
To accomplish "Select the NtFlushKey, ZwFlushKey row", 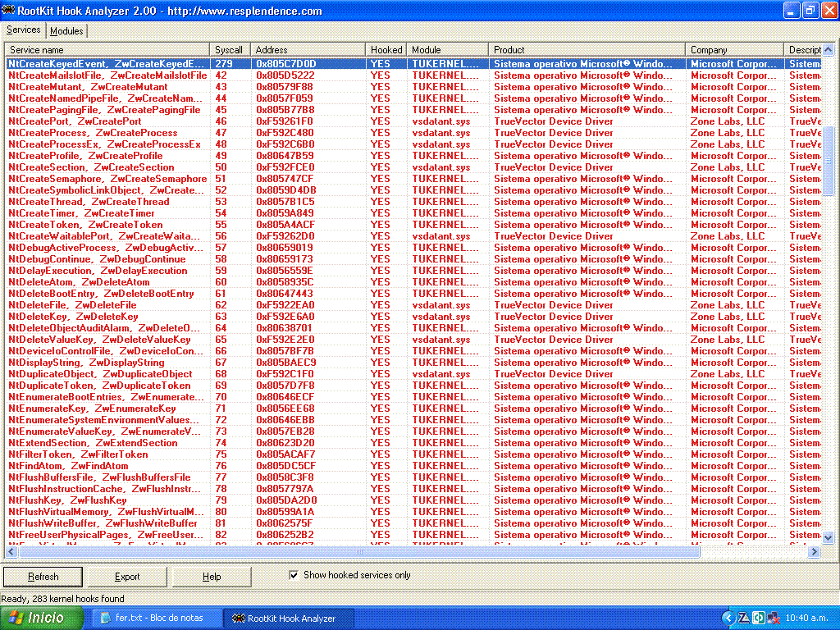I will (413, 500).
